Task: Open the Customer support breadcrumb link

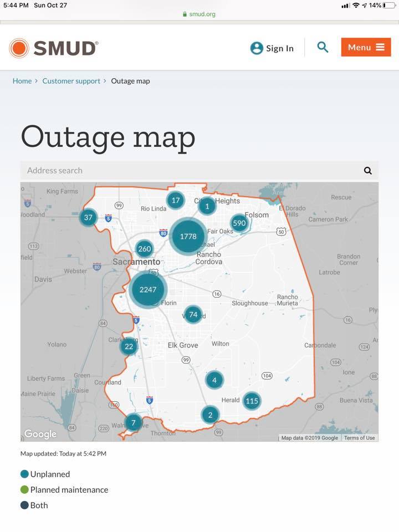Action: pos(71,81)
